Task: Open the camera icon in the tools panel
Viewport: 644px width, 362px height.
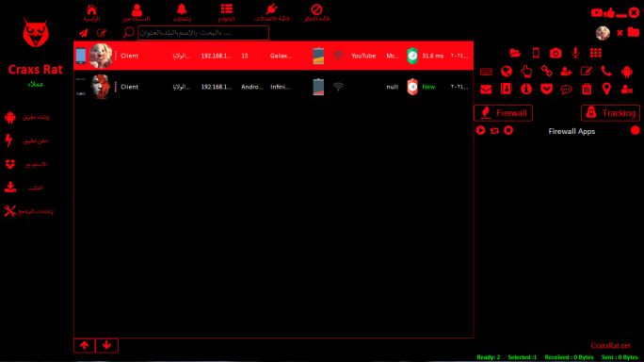Action: 555,53
